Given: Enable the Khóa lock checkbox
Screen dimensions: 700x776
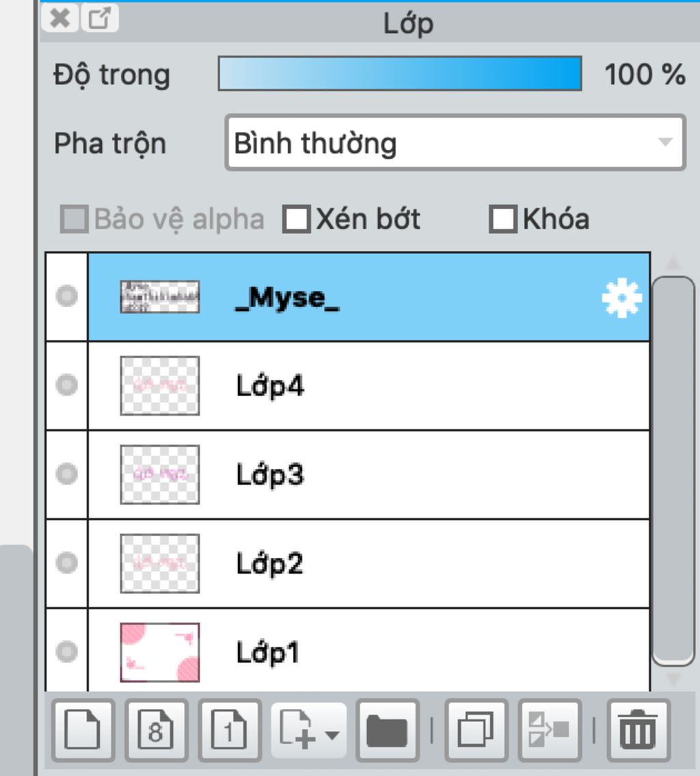Looking at the screenshot, I should 503,219.
